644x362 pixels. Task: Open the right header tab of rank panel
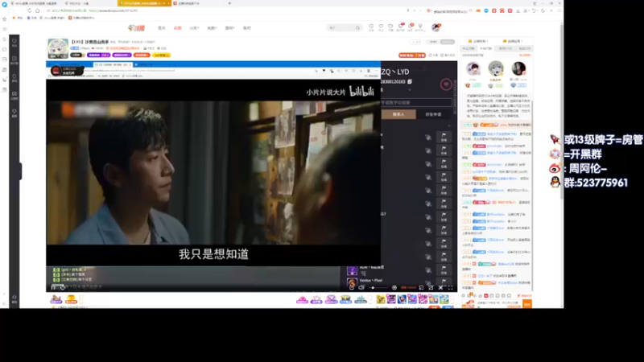point(513,41)
